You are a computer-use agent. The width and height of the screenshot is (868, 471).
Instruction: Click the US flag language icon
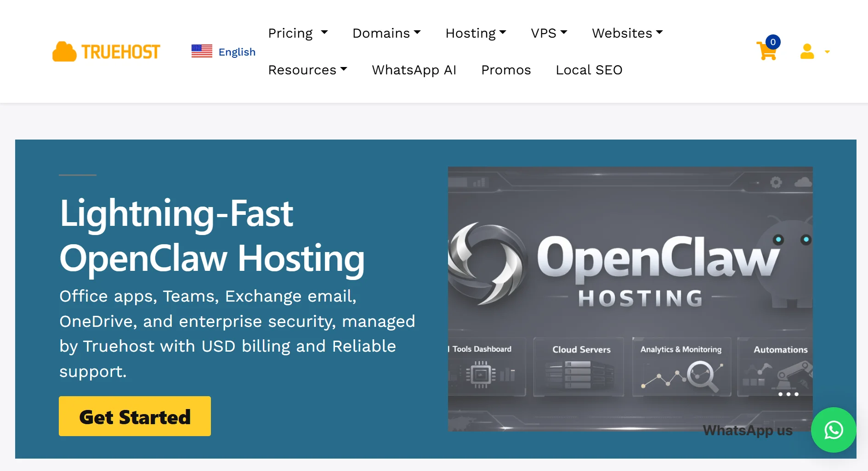(x=202, y=51)
